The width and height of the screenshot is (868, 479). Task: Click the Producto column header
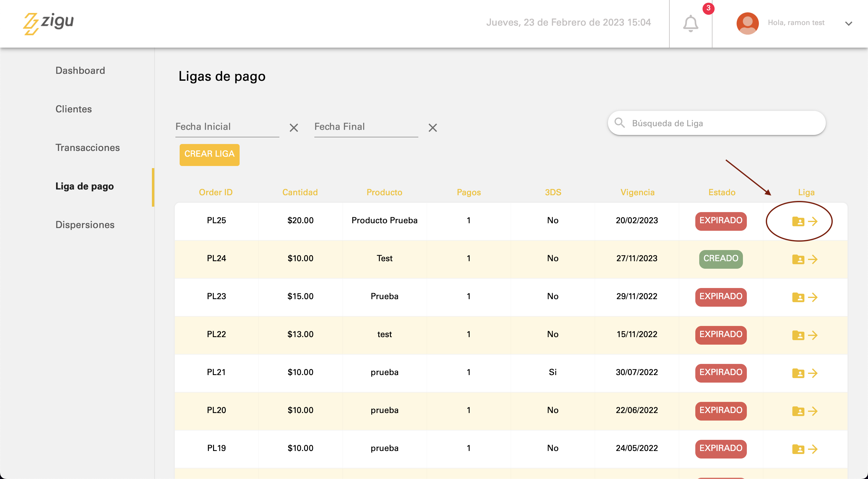tap(385, 192)
